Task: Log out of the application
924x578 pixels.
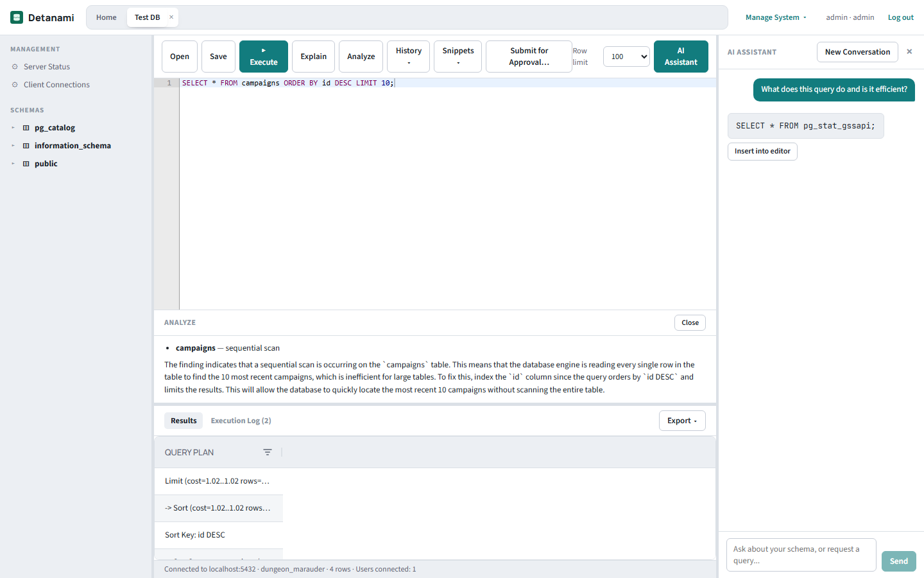Action: pos(901,17)
